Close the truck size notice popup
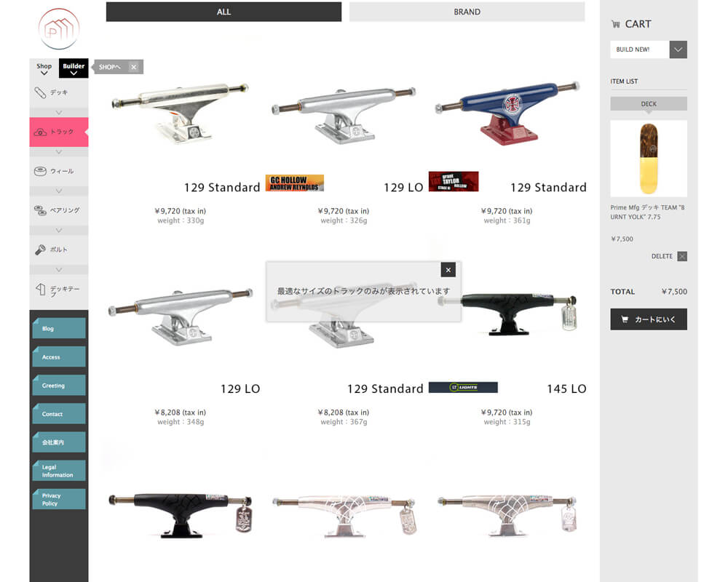This screenshot has width=728, height=582. (448, 270)
